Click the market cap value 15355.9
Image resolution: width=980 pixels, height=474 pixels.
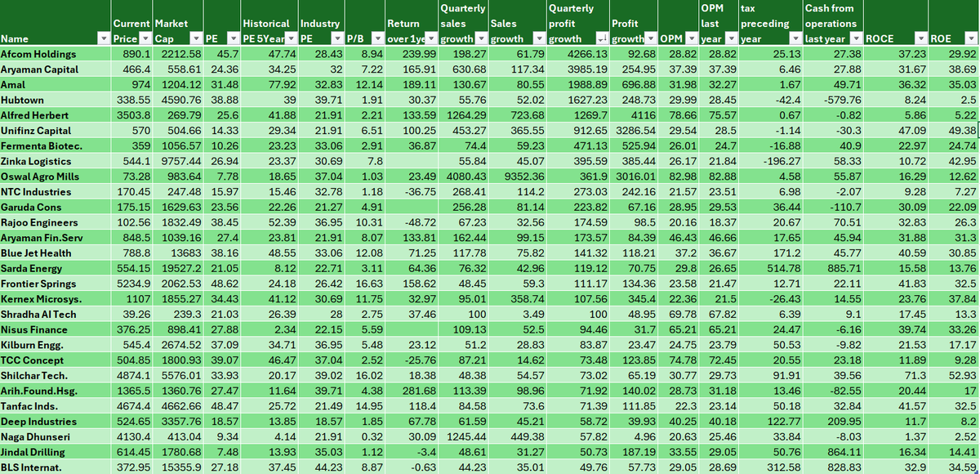tap(182, 467)
